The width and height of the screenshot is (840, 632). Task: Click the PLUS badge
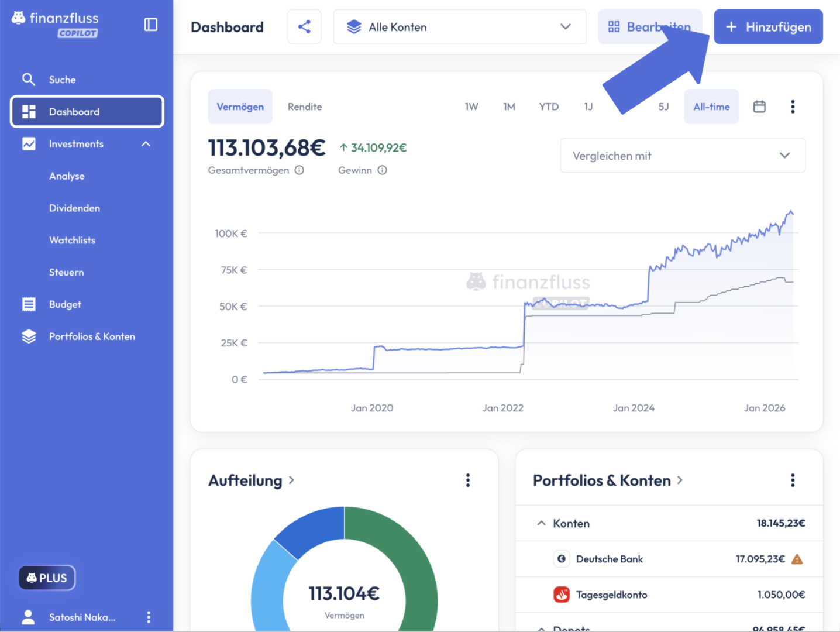click(47, 578)
